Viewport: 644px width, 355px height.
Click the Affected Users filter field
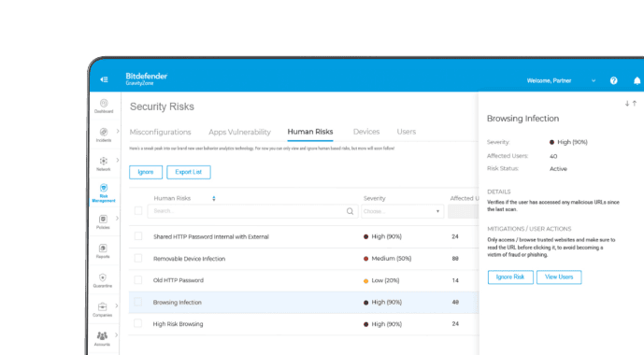(463, 211)
